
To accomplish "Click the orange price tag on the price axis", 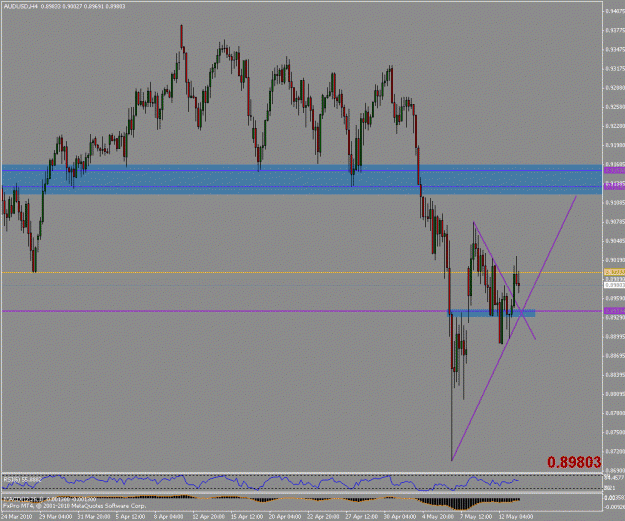I will tap(614, 272).
